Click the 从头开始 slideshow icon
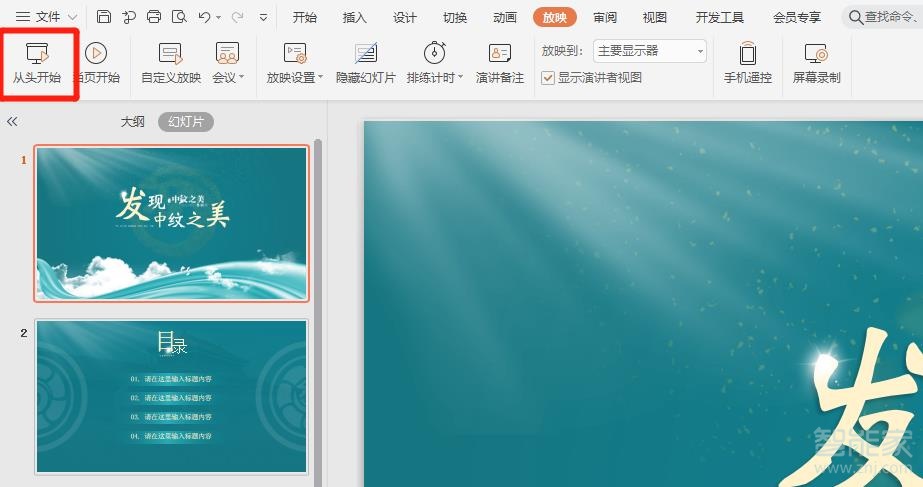Image resolution: width=923 pixels, height=487 pixels. coord(37,54)
